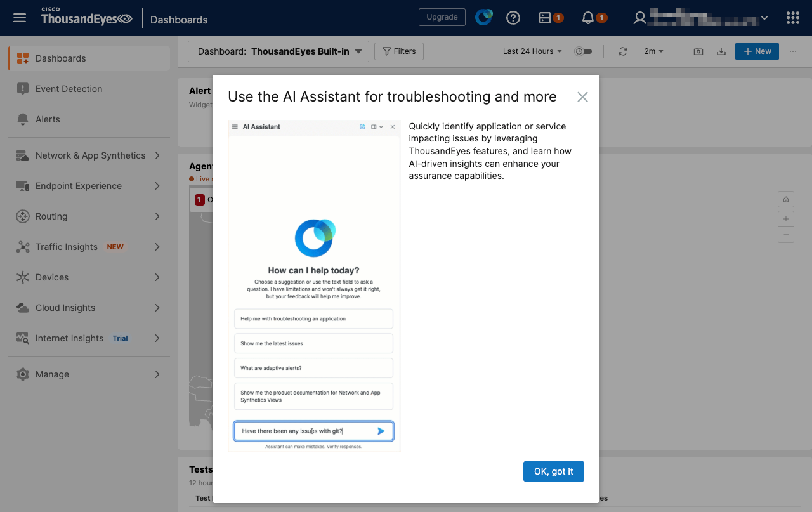Click the ThousandEyes logo
This screenshot has height=512, width=812.
tap(86, 17)
